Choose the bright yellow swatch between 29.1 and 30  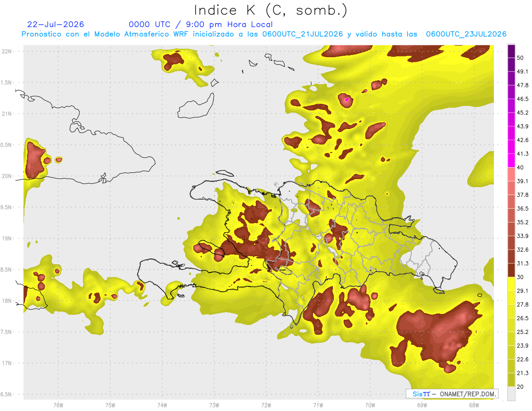click(511, 283)
